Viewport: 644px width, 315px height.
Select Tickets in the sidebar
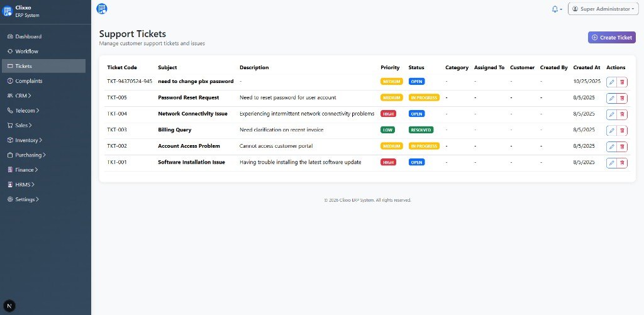click(43, 66)
